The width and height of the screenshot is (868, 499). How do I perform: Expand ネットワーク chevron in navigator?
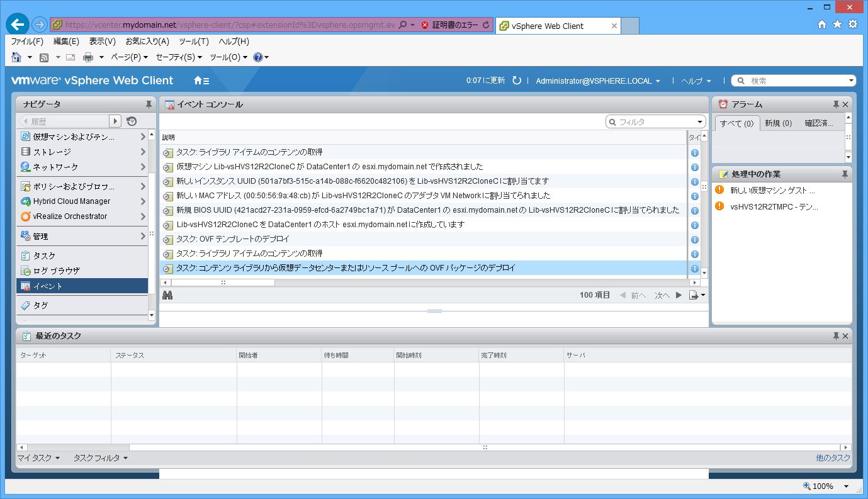click(x=143, y=167)
